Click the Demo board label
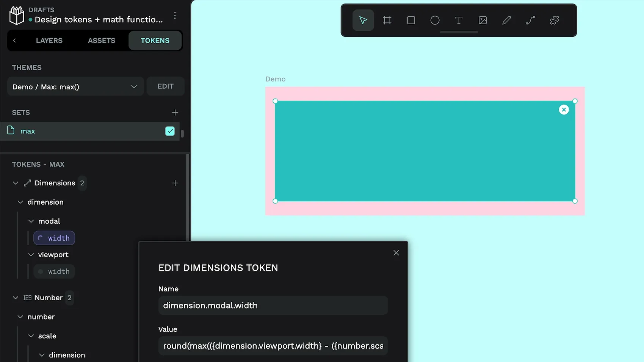Image resolution: width=644 pixels, height=362 pixels. pos(276,79)
